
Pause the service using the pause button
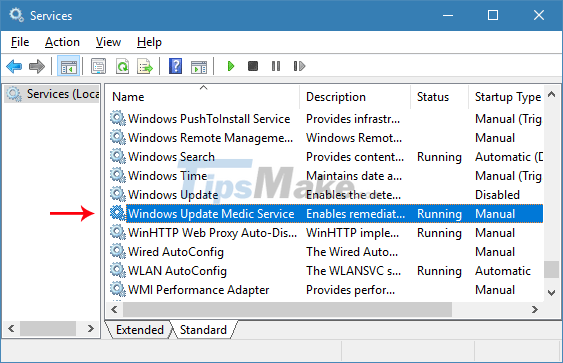(x=276, y=66)
